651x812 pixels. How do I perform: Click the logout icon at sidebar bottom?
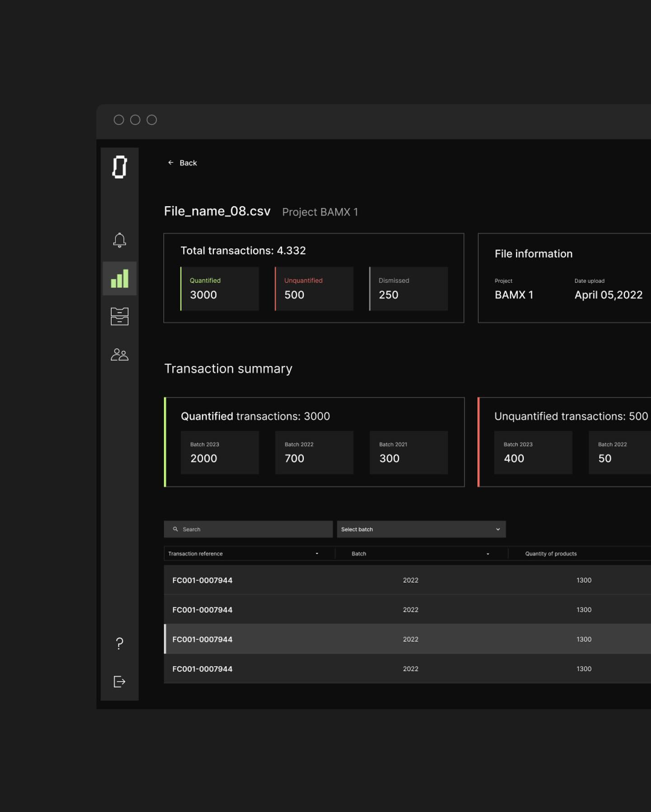[119, 681]
